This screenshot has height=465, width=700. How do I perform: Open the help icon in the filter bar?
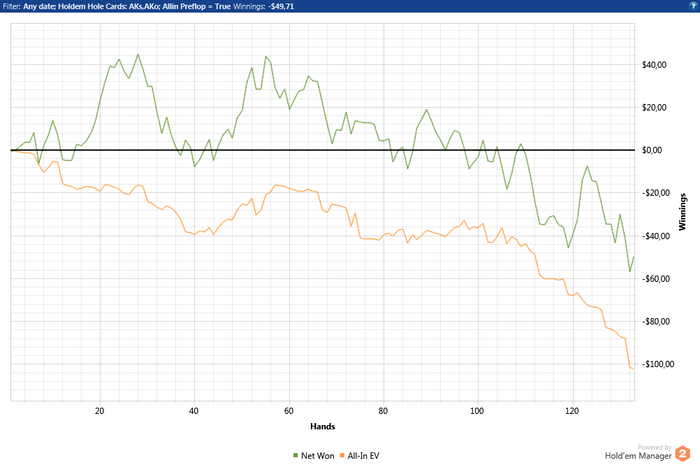point(694,6)
